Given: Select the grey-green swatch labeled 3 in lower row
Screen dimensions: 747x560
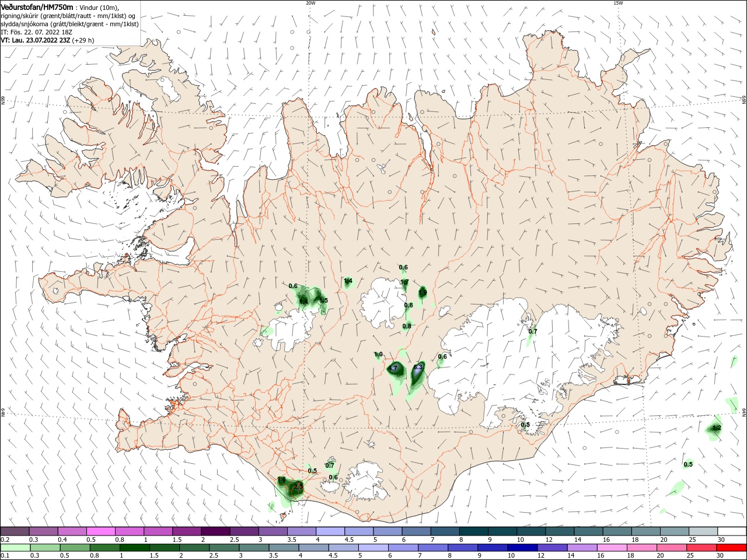Looking at the screenshot, I should click(254, 548).
